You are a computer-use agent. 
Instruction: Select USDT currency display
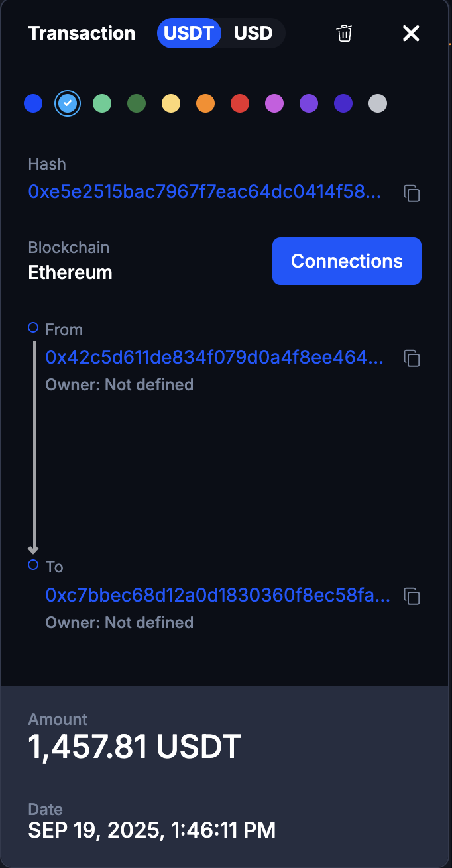click(189, 34)
